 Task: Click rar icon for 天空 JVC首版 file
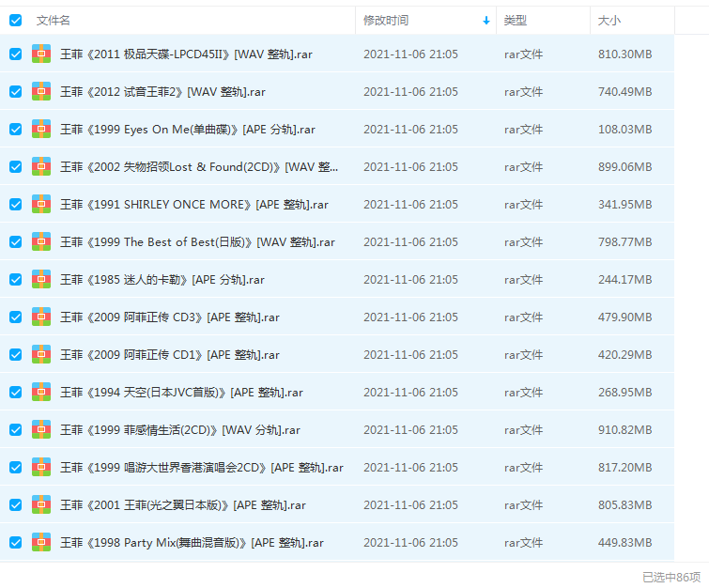pyautogui.click(x=41, y=392)
